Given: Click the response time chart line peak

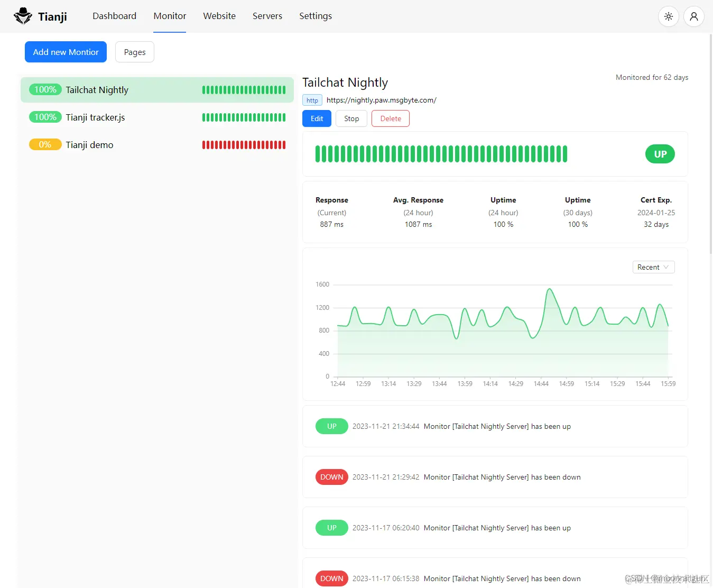Looking at the screenshot, I should tap(550, 289).
